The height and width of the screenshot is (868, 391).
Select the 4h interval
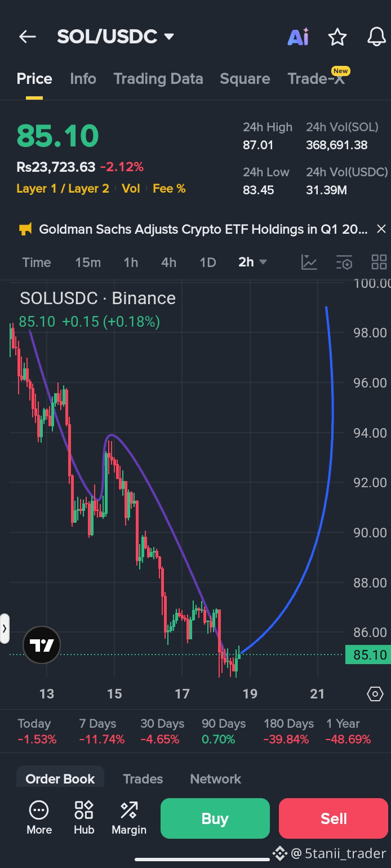coord(168,262)
